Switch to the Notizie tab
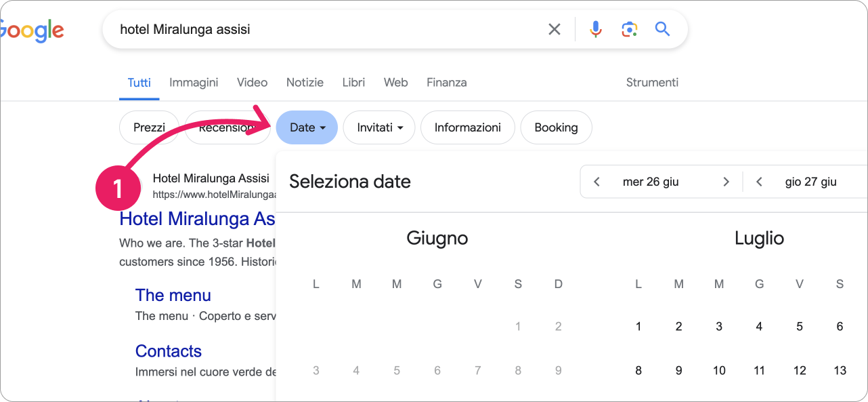The image size is (868, 402). click(305, 83)
